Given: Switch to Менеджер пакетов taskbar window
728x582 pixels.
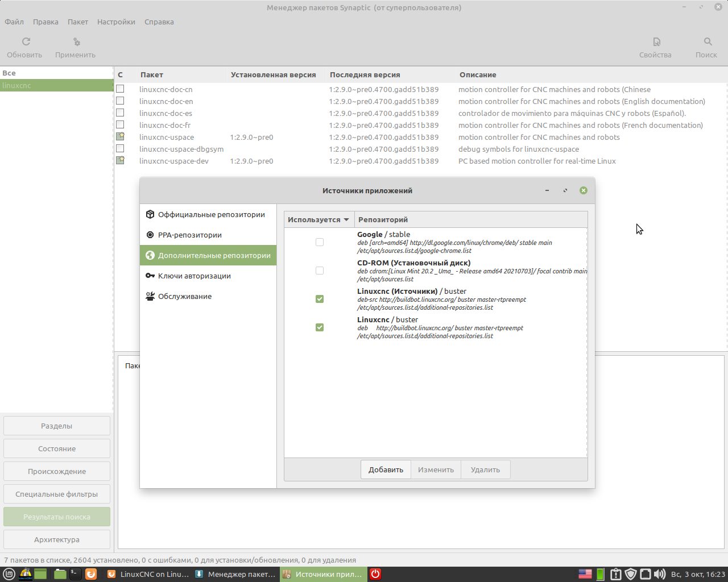Looking at the screenshot, I should tap(235, 574).
